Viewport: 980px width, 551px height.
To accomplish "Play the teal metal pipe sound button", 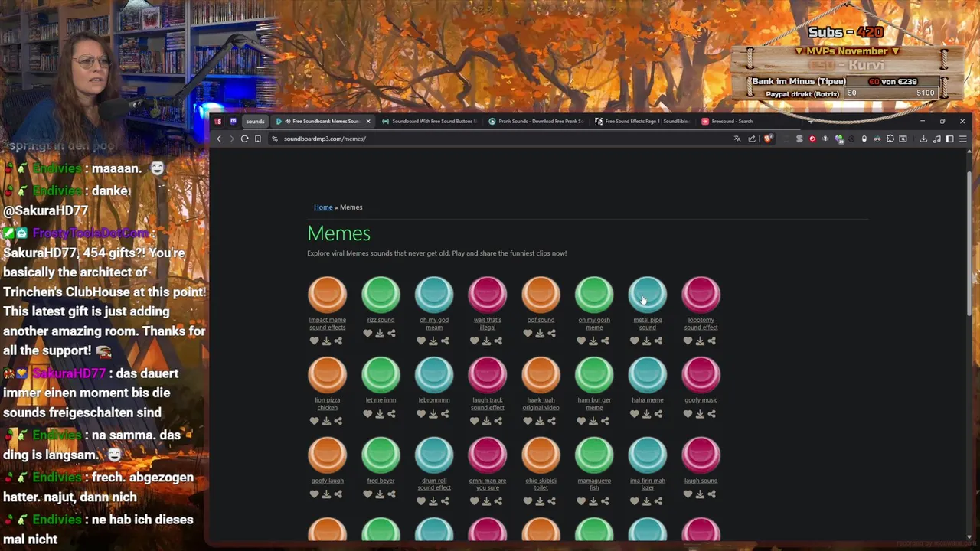I will click(x=648, y=295).
